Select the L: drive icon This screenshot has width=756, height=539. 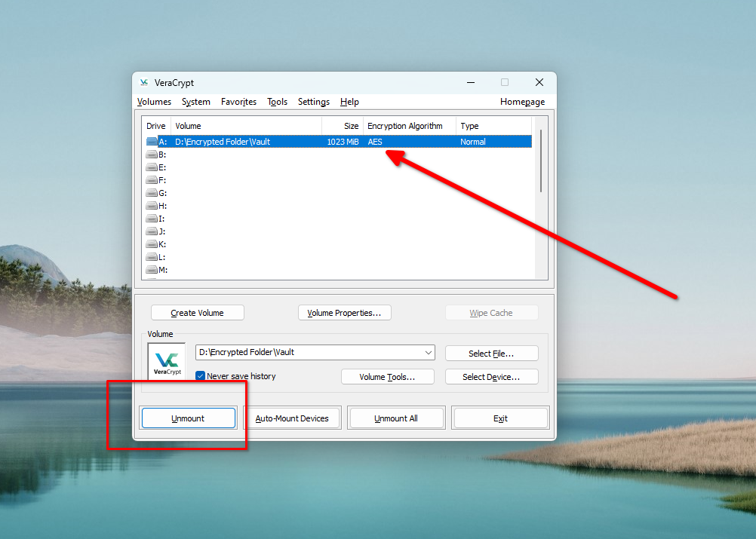(x=152, y=257)
